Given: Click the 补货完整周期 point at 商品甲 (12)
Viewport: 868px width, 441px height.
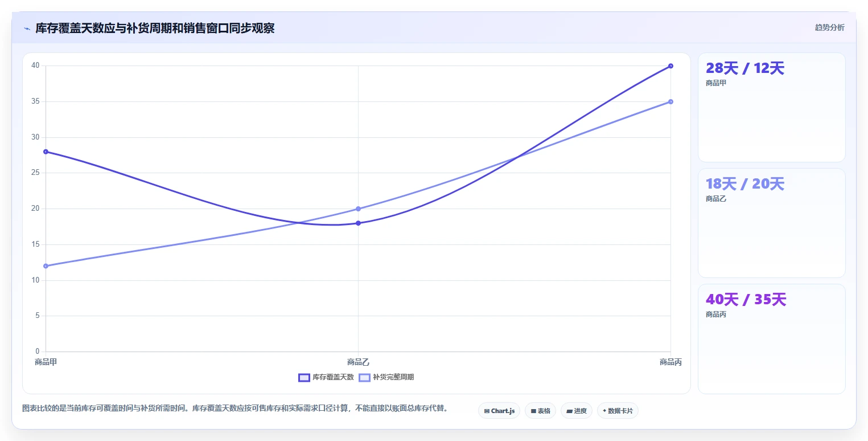Looking at the screenshot, I should pyautogui.click(x=46, y=266).
